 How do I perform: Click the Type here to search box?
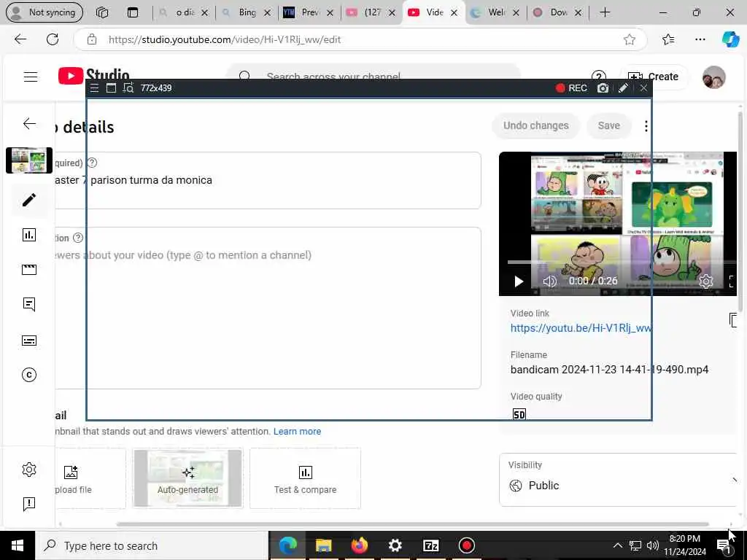pyautogui.click(x=152, y=545)
